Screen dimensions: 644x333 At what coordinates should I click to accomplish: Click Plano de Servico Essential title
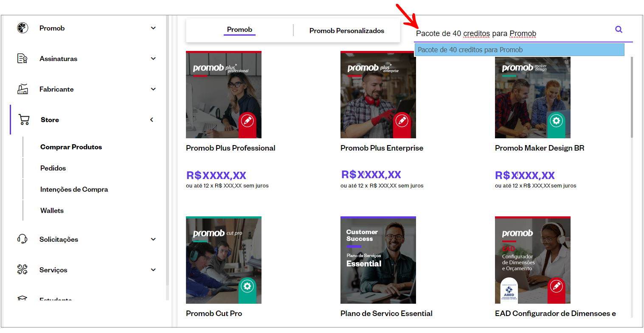coord(386,313)
